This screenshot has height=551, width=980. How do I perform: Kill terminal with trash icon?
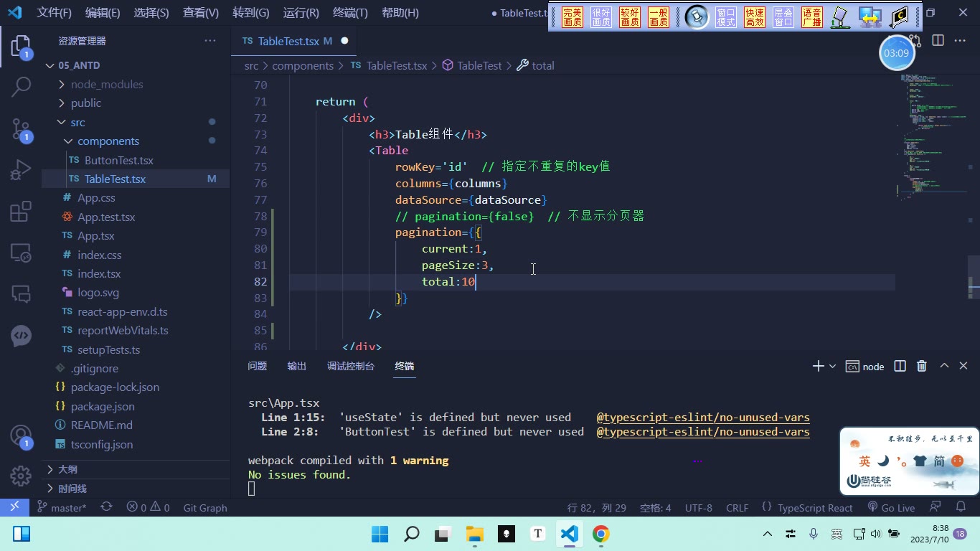(922, 366)
